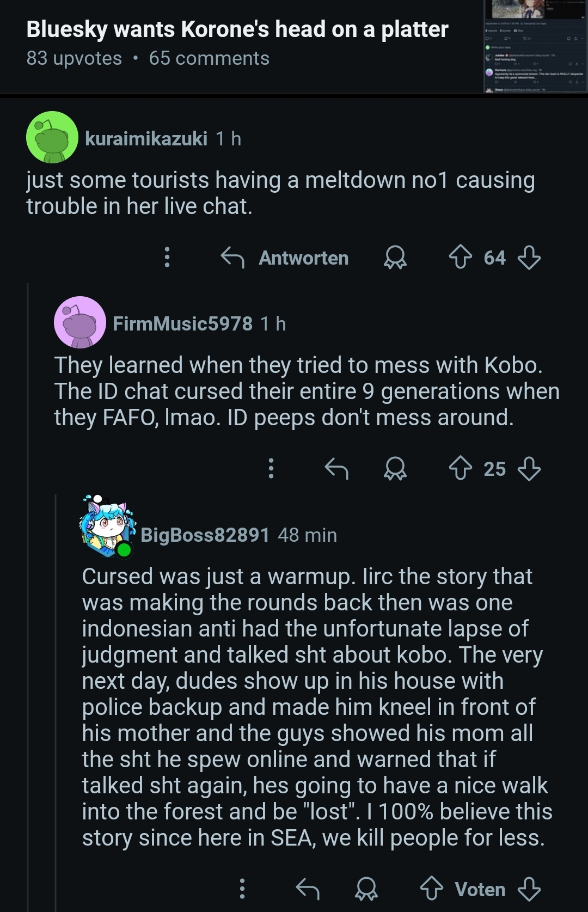Open overflow menu on BigBoss82891's comment
588x912 pixels.
pyautogui.click(x=242, y=889)
